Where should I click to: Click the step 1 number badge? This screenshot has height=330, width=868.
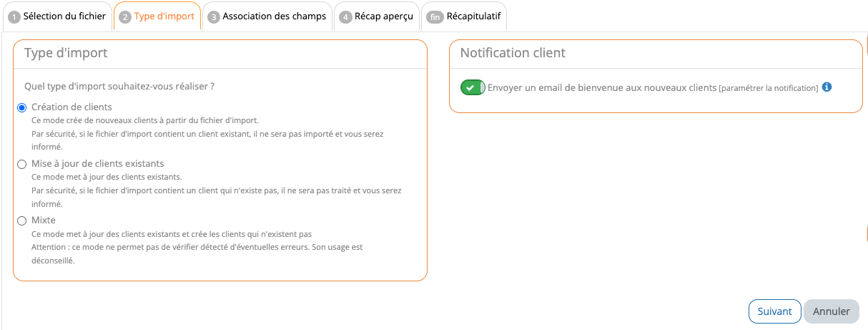(14, 16)
